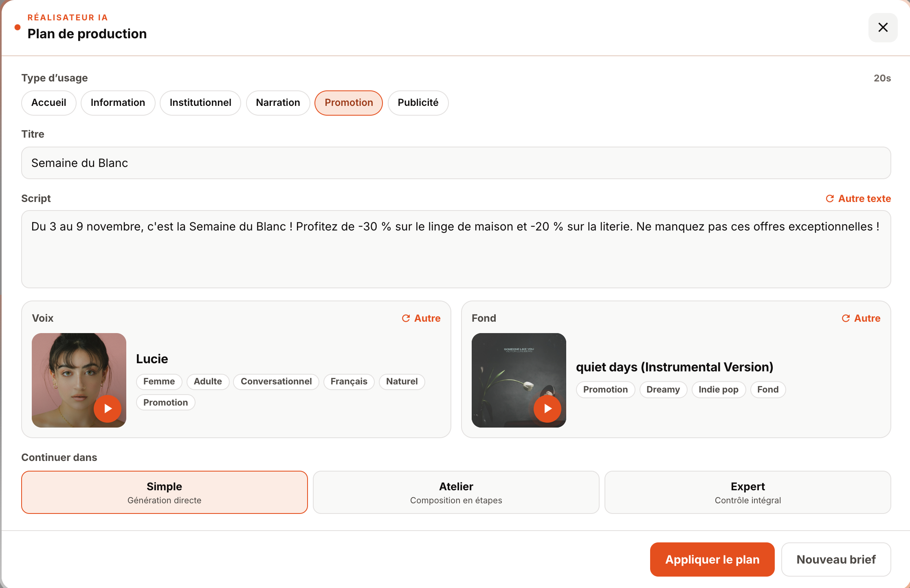This screenshot has height=588, width=910.
Task: Click the Autre texte refresh link
Action: click(x=858, y=199)
